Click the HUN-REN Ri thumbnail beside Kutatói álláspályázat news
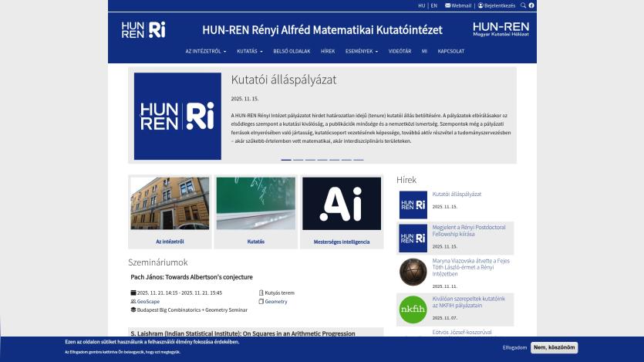 pyautogui.click(x=413, y=205)
